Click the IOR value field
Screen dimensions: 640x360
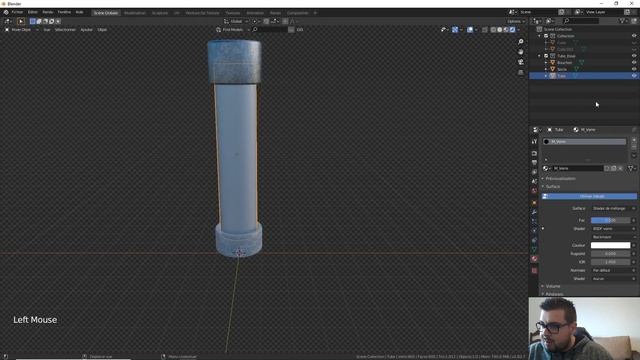(x=610, y=262)
